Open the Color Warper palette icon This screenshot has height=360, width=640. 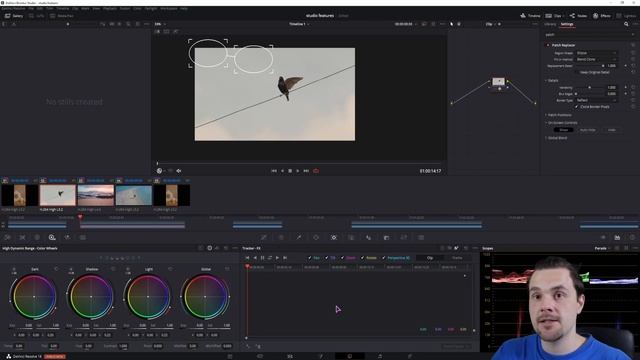pyautogui.click(x=281, y=237)
